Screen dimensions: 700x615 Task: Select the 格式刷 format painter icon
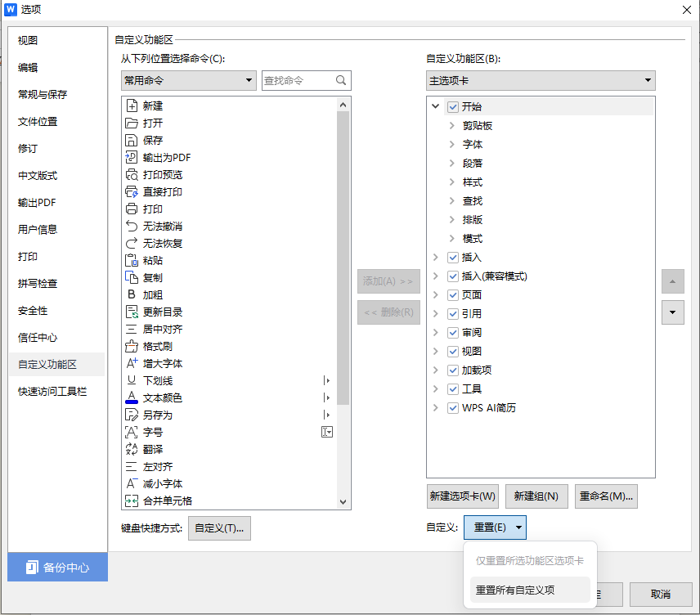132,346
